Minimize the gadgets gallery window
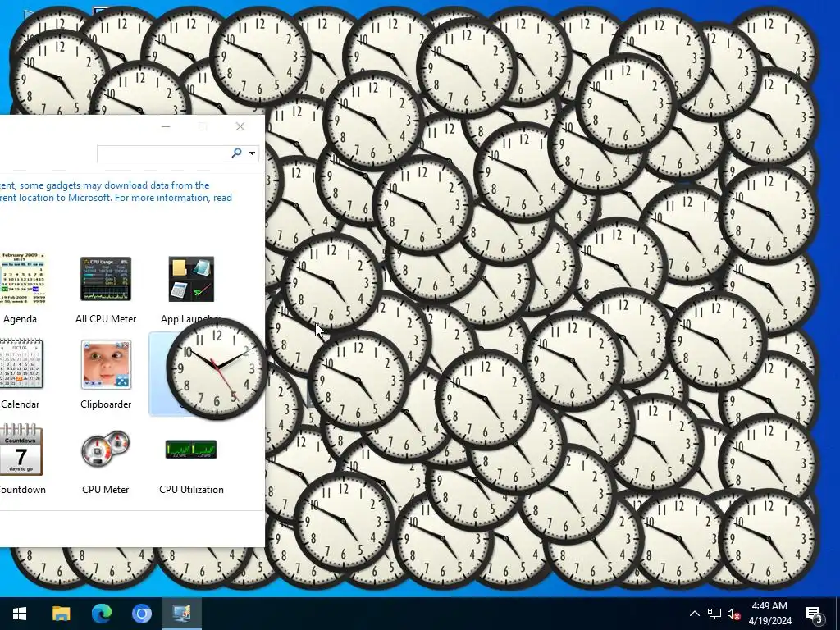840x630 pixels. [166, 126]
